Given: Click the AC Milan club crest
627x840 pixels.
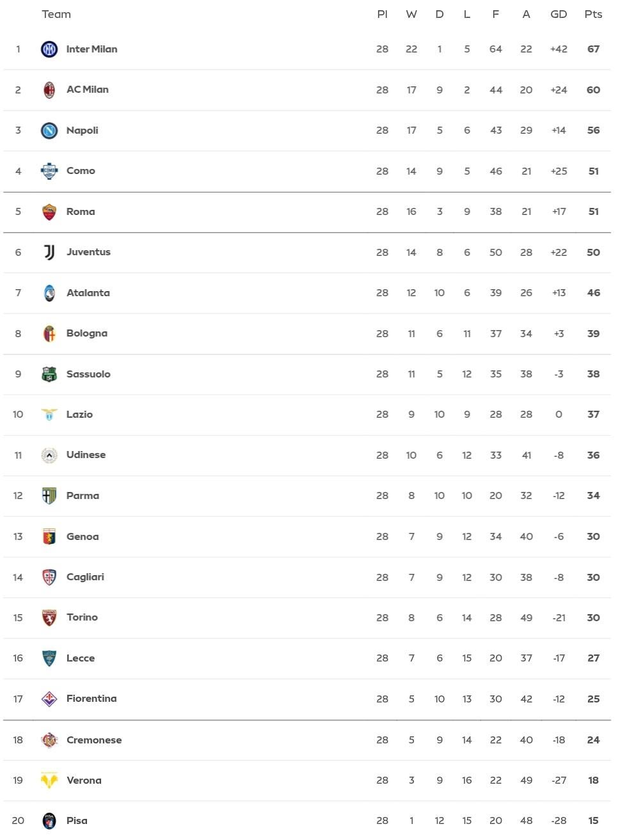Looking at the screenshot, I should 49,90.
